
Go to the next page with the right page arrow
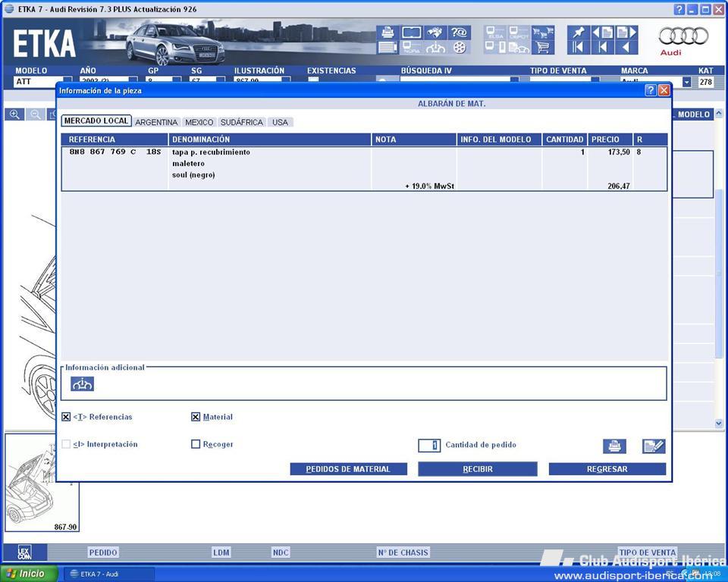point(626,33)
